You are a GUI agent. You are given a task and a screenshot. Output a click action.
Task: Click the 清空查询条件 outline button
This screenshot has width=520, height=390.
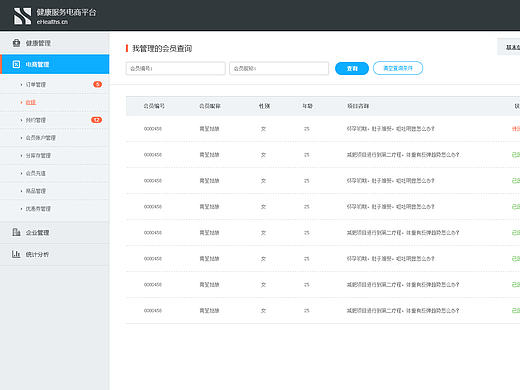pos(398,68)
